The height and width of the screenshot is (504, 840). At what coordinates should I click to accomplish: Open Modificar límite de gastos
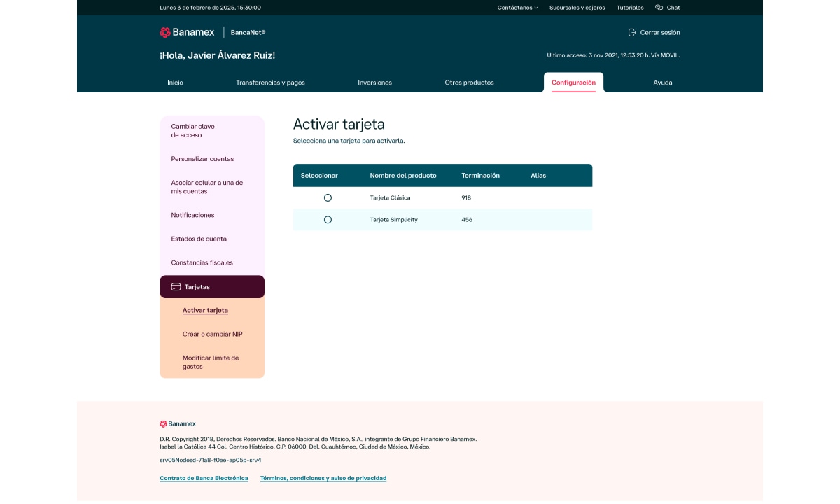(x=211, y=362)
